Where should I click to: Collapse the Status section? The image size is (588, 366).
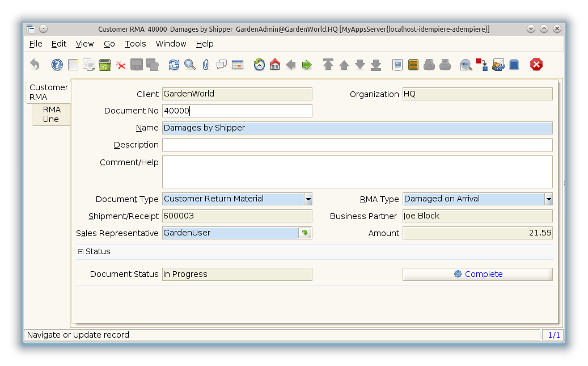(81, 252)
